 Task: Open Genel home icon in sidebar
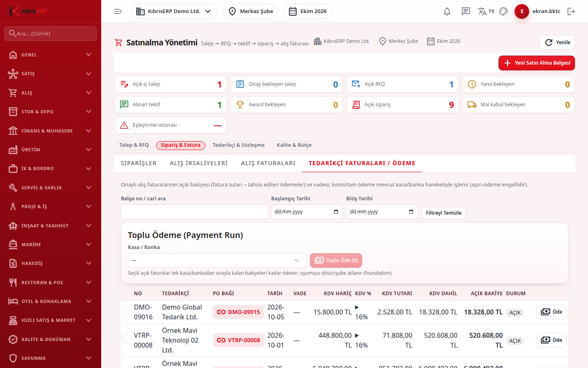tap(13, 55)
